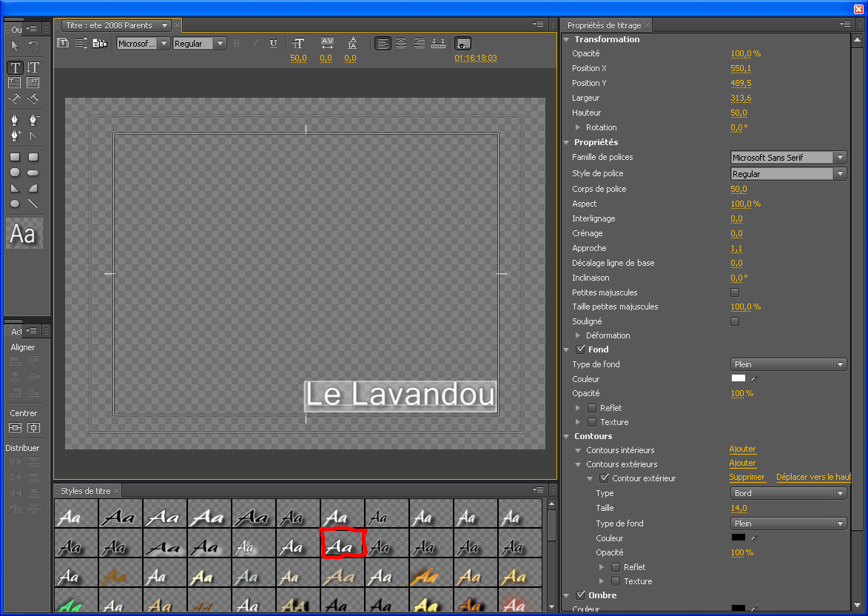Image resolution: width=868 pixels, height=616 pixels.
Task: Uncheck the Fond checkbox
Action: [581, 349]
